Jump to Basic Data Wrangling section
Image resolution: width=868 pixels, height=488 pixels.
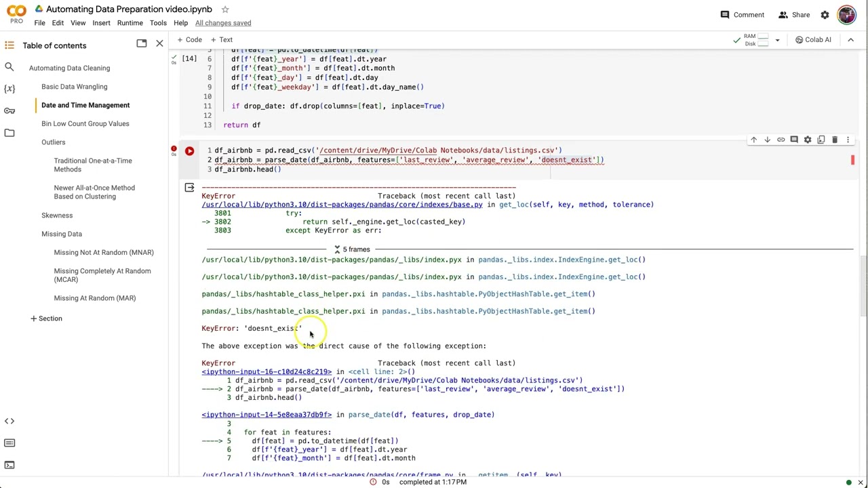(74, 87)
